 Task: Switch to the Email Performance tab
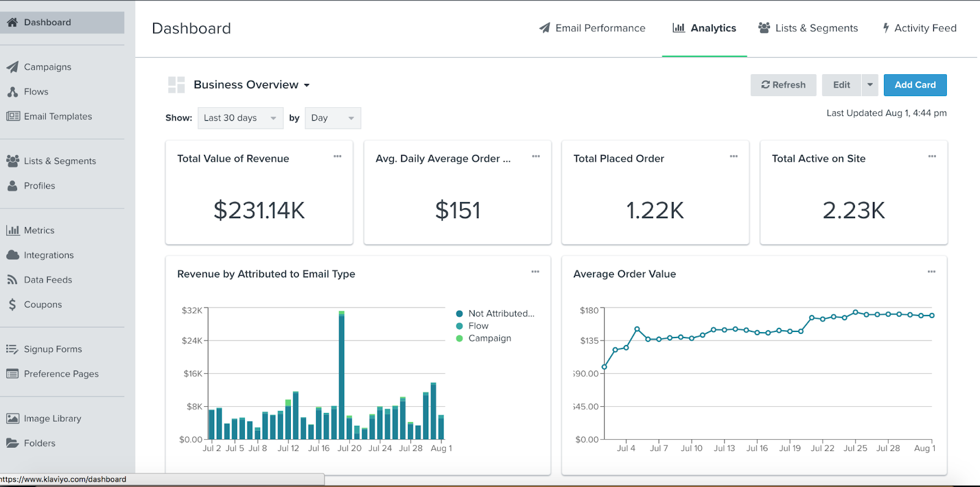pyautogui.click(x=592, y=28)
